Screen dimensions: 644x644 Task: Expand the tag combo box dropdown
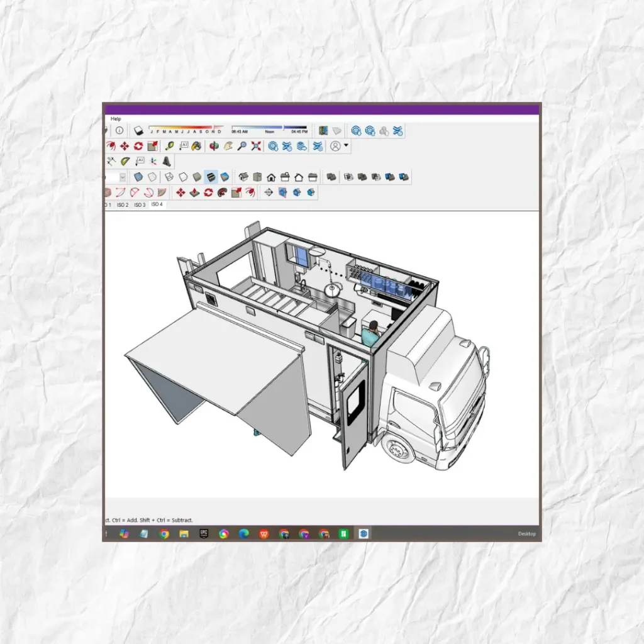[x=122, y=177]
